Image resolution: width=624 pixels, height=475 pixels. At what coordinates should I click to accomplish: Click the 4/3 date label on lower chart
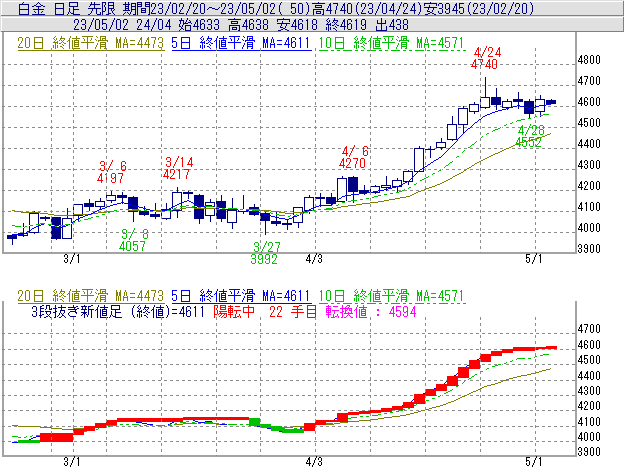click(314, 462)
